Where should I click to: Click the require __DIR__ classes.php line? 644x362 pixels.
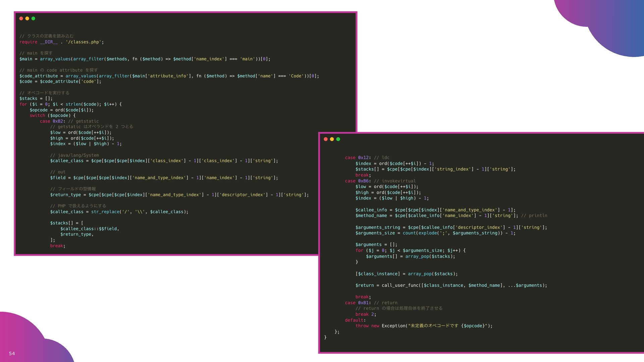pyautogui.click(x=62, y=42)
